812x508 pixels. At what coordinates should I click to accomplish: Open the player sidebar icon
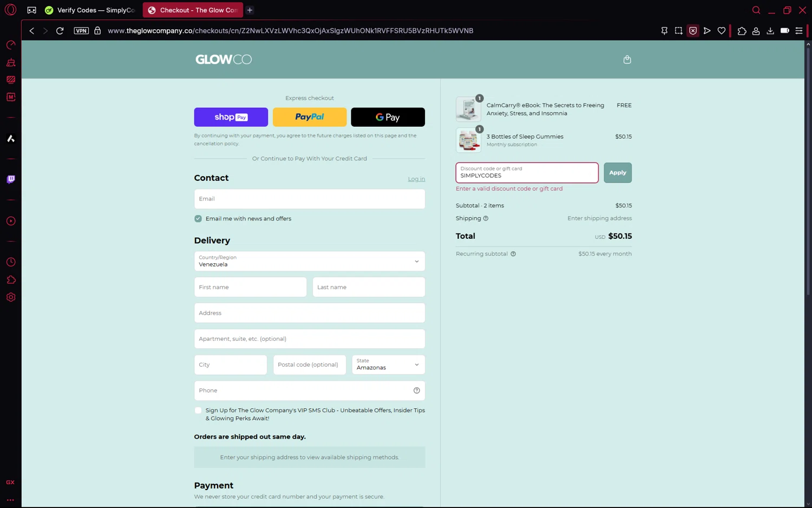pos(11,221)
